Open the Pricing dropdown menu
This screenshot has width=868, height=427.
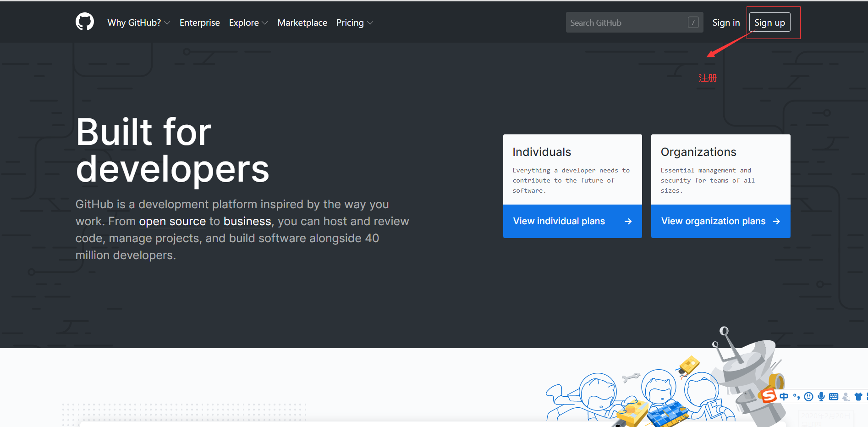354,22
